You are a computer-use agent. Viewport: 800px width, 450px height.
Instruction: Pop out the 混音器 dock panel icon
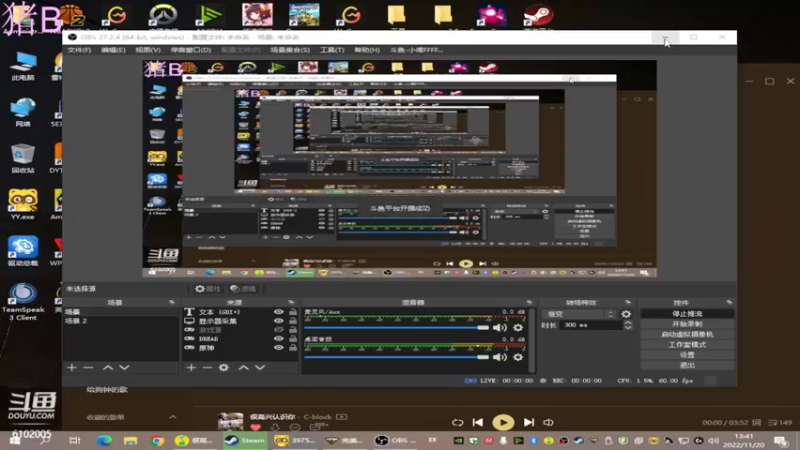pyautogui.click(x=529, y=303)
